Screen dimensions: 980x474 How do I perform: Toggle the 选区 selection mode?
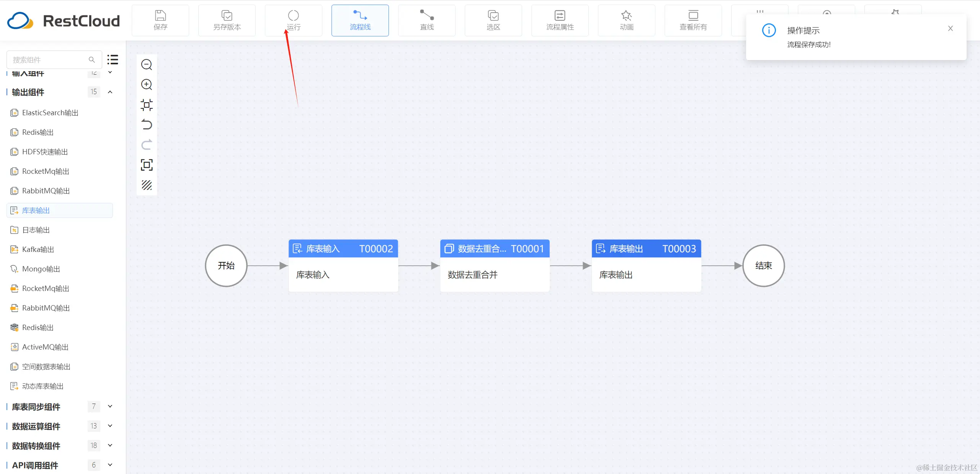tap(493, 20)
